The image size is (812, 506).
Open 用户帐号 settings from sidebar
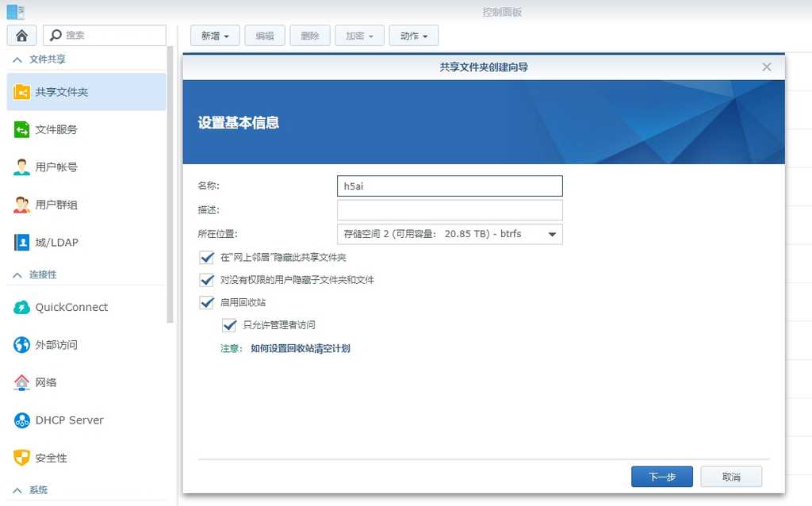tap(22, 167)
